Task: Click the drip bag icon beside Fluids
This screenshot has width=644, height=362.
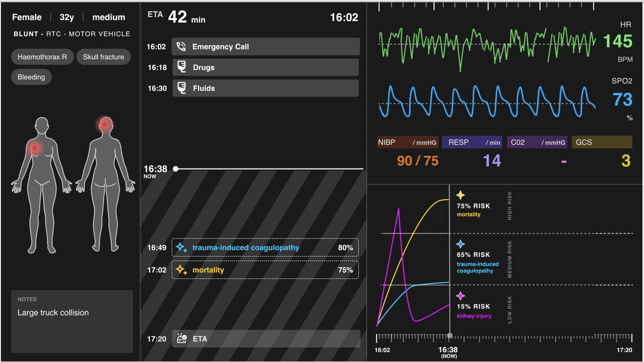Action: [x=182, y=88]
